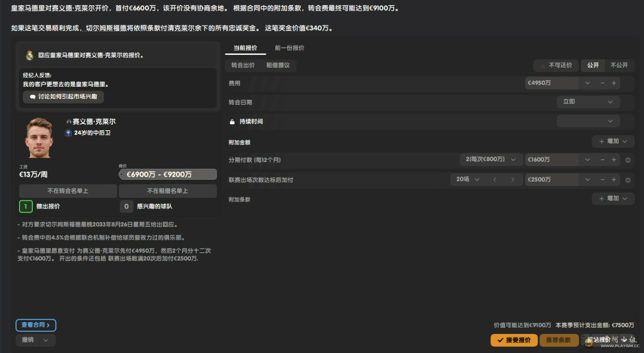This screenshot has height=353, width=644.
Task: Open the 转会日期 立即 dropdown
Action: tap(588, 102)
